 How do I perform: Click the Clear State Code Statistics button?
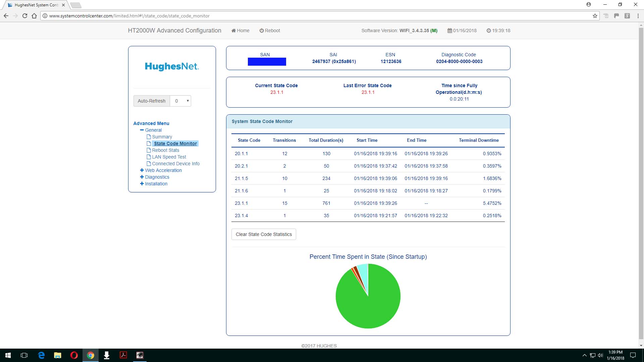[x=264, y=234]
